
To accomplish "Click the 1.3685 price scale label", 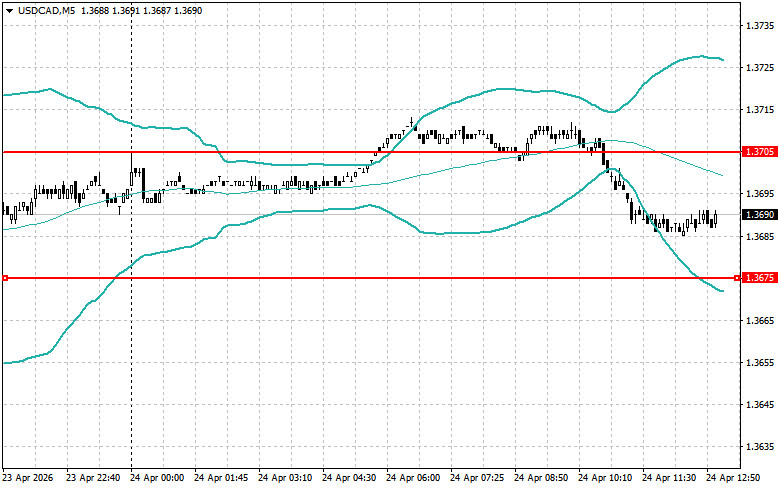I will click(x=760, y=236).
